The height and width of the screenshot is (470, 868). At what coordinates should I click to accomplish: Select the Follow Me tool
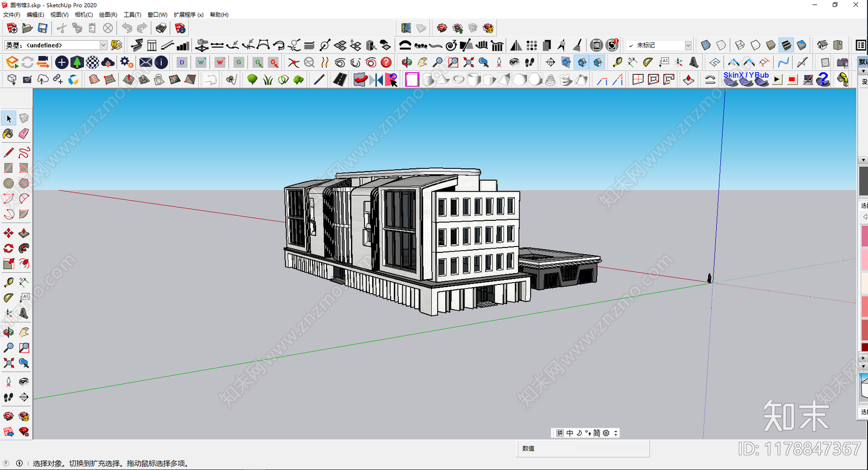pos(24,248)
